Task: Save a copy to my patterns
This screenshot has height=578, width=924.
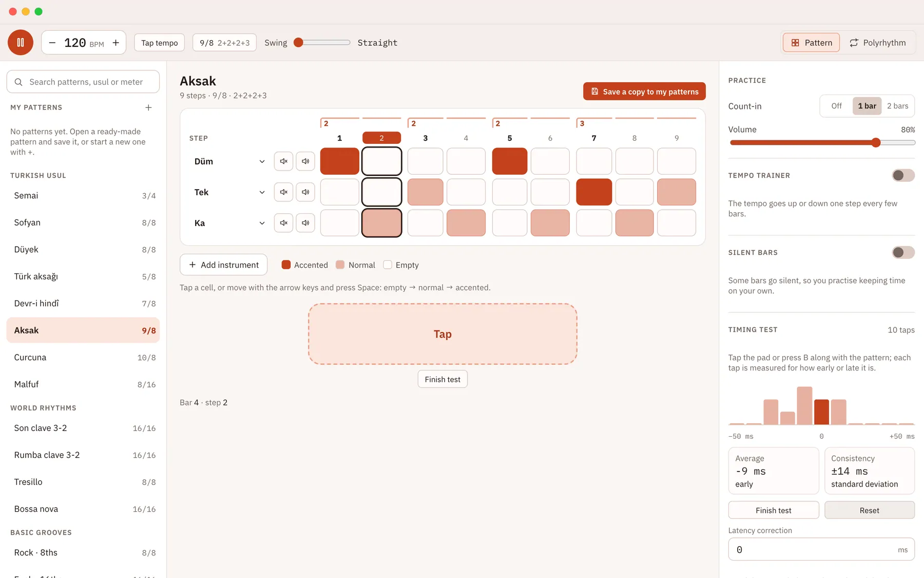Action: pyautogui.click(x=644, y=91)
